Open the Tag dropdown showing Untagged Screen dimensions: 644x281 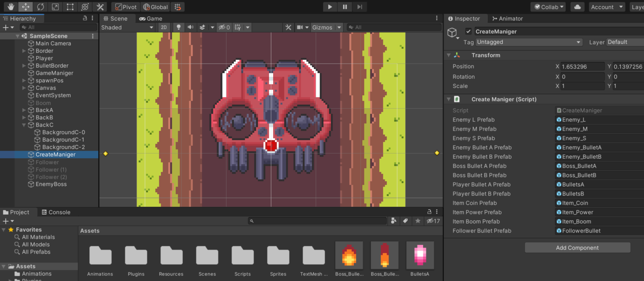click(x=529, y=42)
